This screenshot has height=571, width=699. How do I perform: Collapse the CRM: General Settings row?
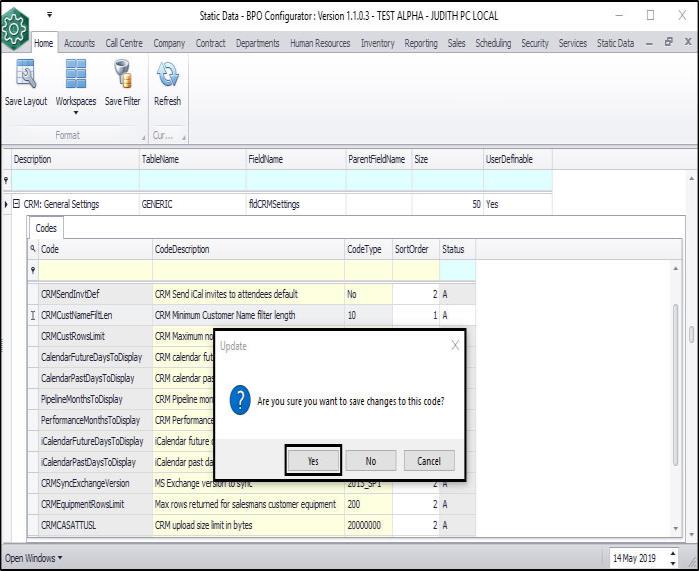coord(16,204)
